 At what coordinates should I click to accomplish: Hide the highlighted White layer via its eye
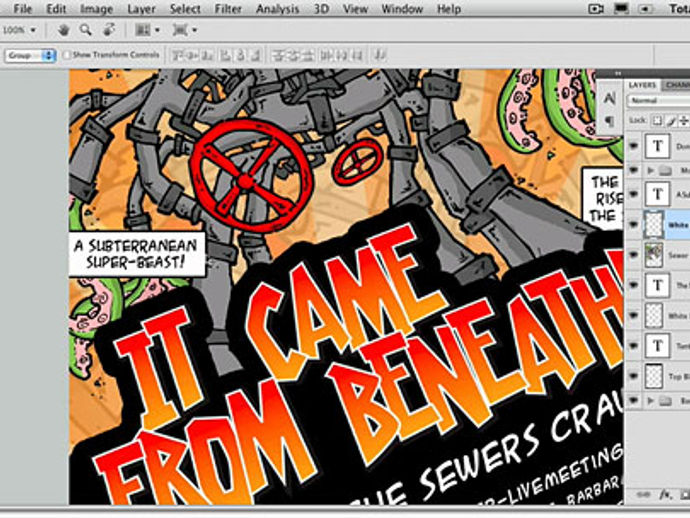tap(634, 224)
